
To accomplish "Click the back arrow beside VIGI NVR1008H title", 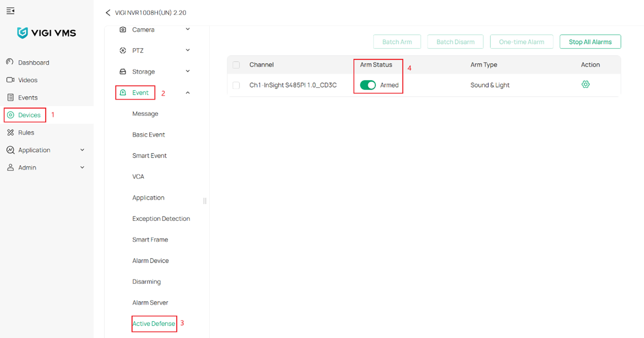I will (x=107, y=12).
